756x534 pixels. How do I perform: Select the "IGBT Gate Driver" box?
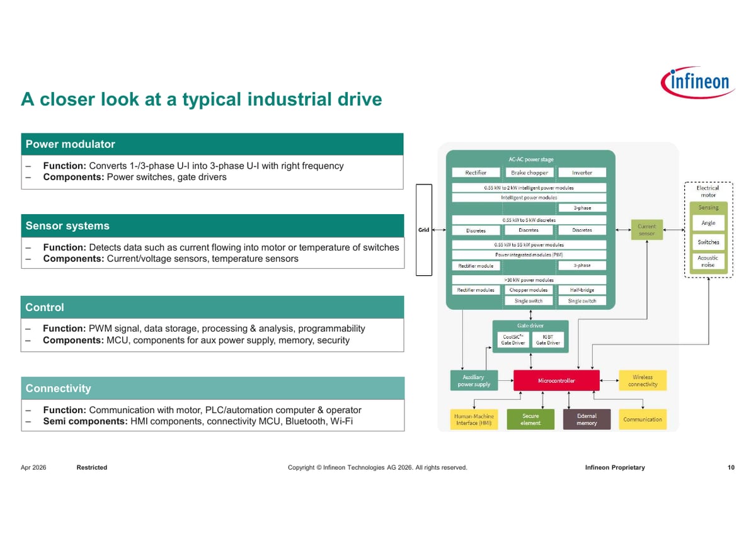(x=548, y=340)
